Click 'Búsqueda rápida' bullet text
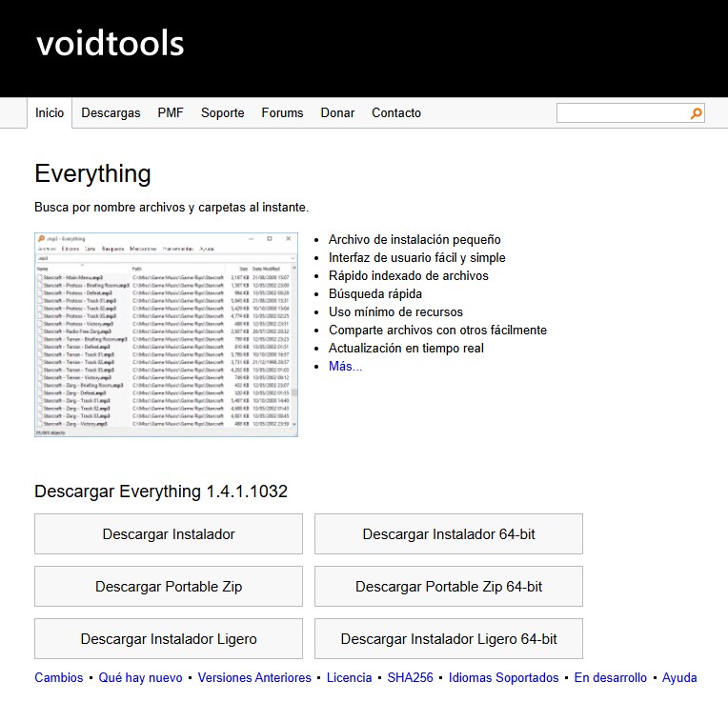Screen dimensions: 728x702 click(x=375, y=293)
